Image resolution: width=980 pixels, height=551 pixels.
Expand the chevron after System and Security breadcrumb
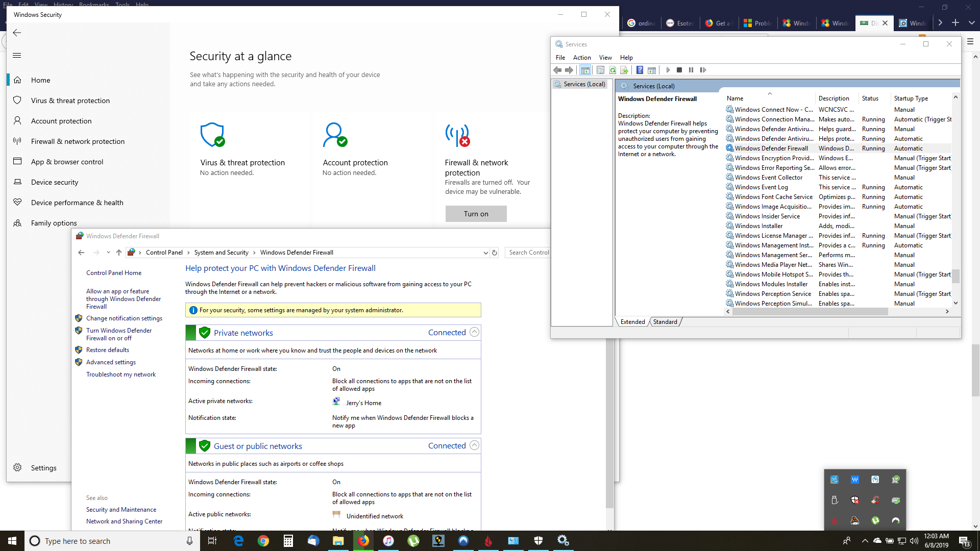(254, 253)
